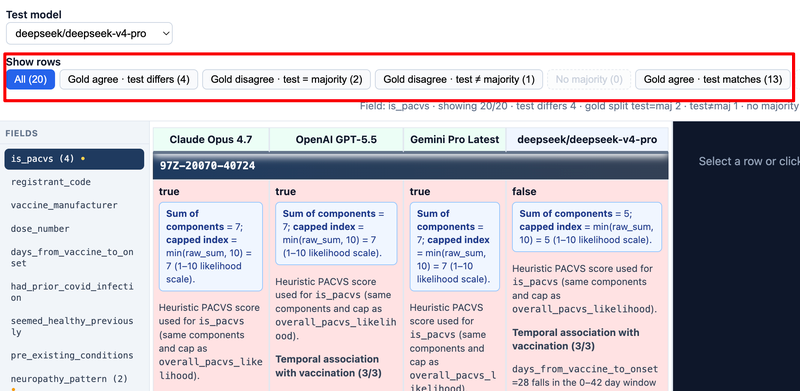Click the 'Select a row or click' panel text

[x=749, y=161]
